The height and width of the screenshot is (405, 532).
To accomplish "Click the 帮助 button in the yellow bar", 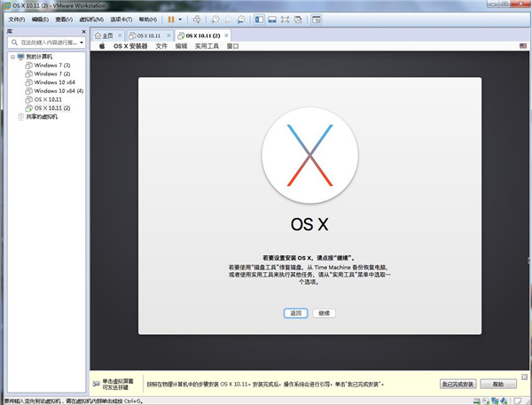I will click(498, 384).
